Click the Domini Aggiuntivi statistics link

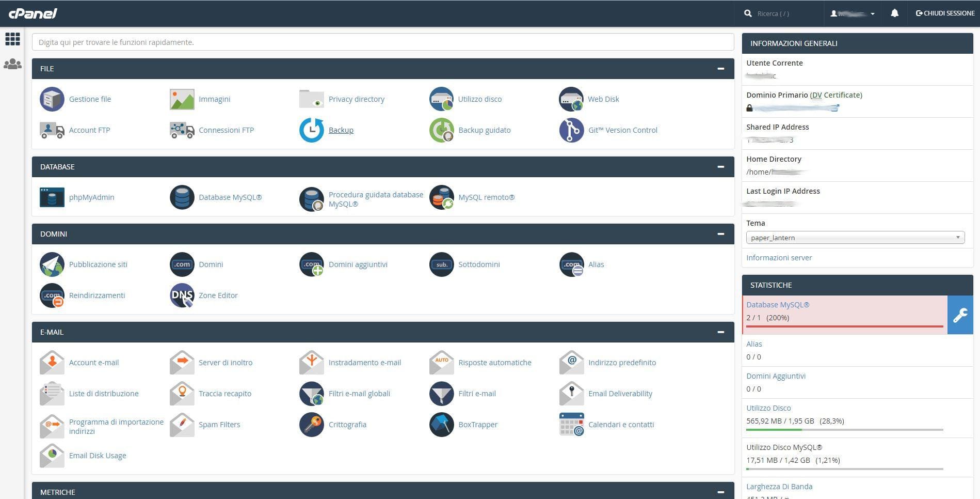pos(776,376)
